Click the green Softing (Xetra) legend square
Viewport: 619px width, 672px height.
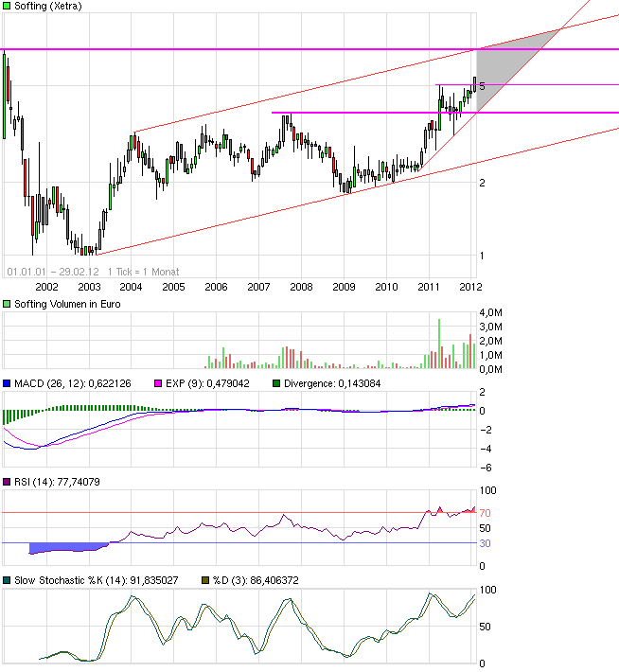point(7,6)
